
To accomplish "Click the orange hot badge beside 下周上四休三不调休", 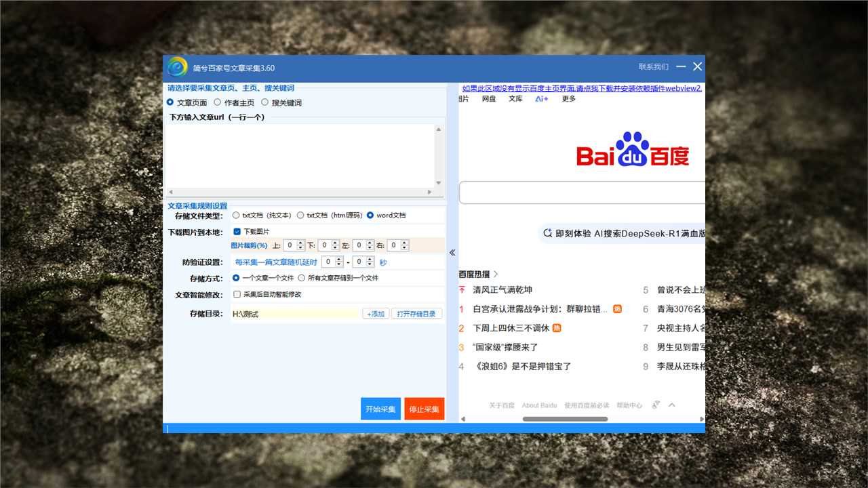I will click(557, 328).
